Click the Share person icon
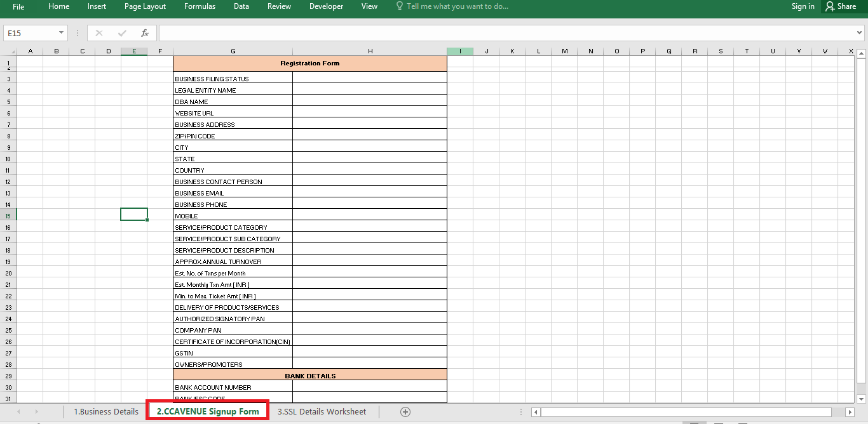 point(830,6)
